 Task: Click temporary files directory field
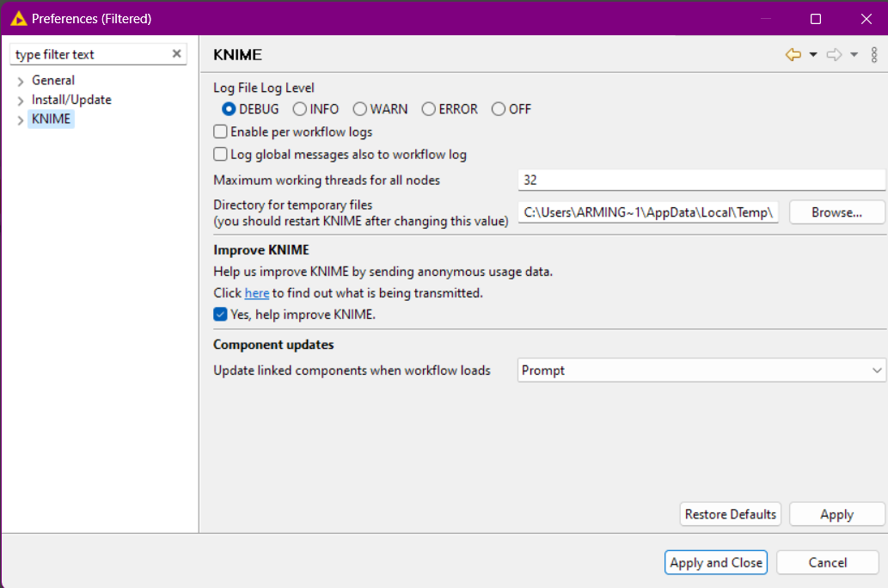pyautogui.click(x=648, y=212)
